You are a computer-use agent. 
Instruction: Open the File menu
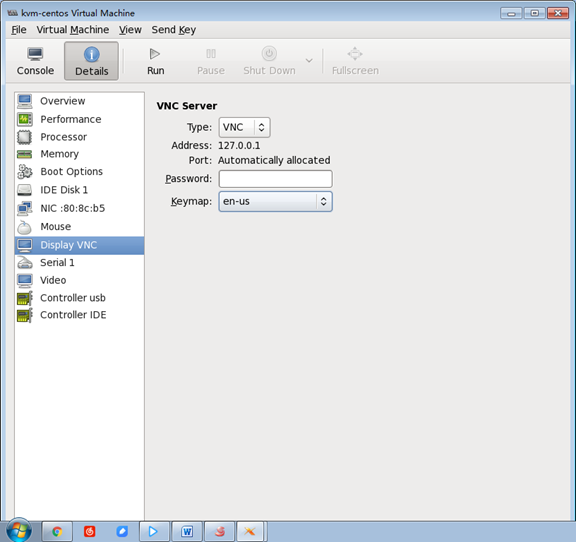[19, 30]
